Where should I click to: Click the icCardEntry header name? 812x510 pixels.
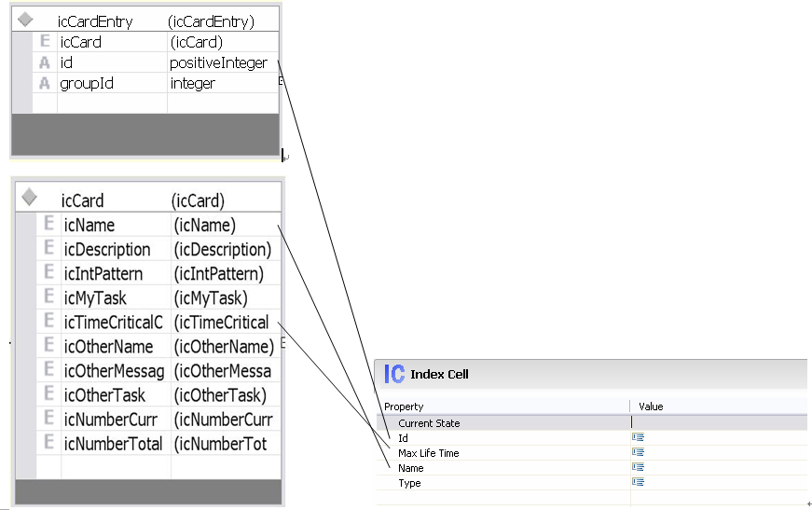95,21
